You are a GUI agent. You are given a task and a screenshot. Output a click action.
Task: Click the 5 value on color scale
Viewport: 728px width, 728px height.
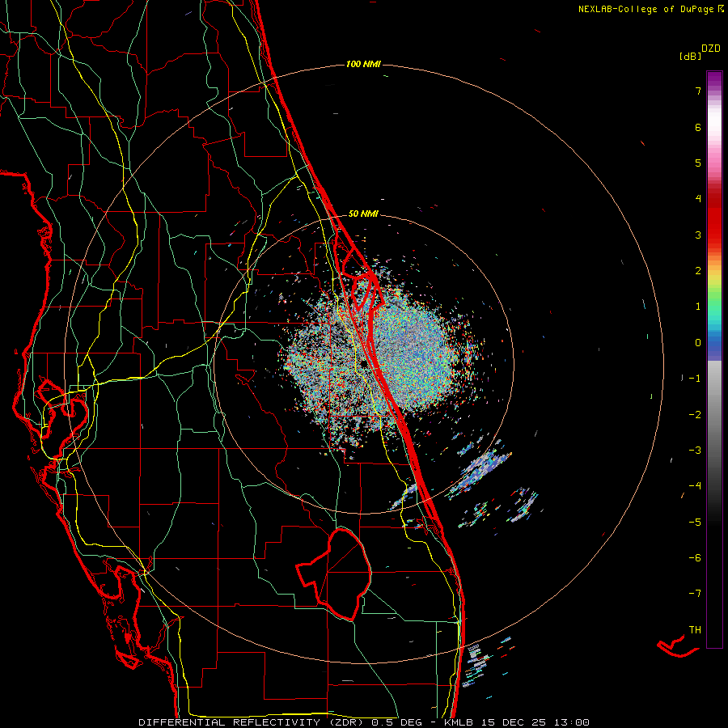698,163
